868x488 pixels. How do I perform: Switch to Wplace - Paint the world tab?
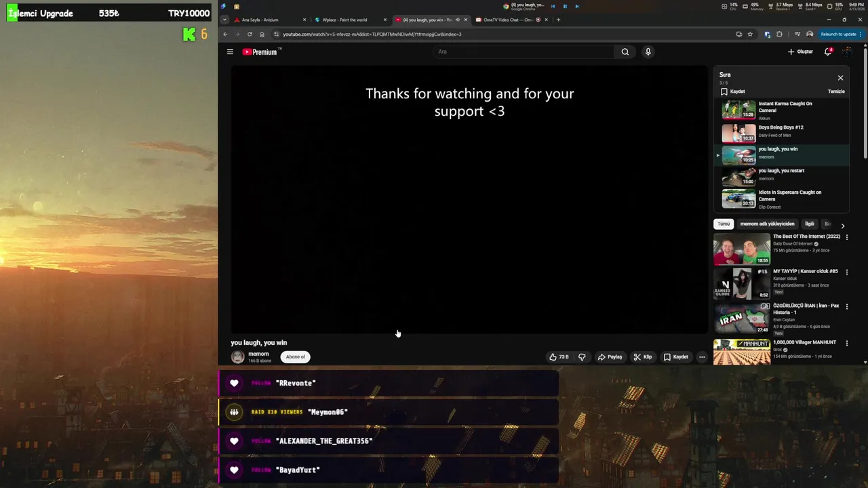[x=350, y=20]
